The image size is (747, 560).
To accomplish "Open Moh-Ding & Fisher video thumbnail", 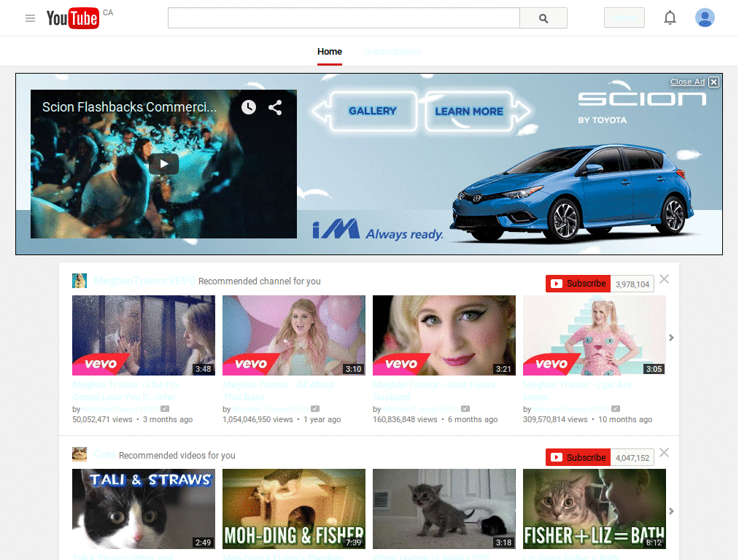I will [294, 509].
